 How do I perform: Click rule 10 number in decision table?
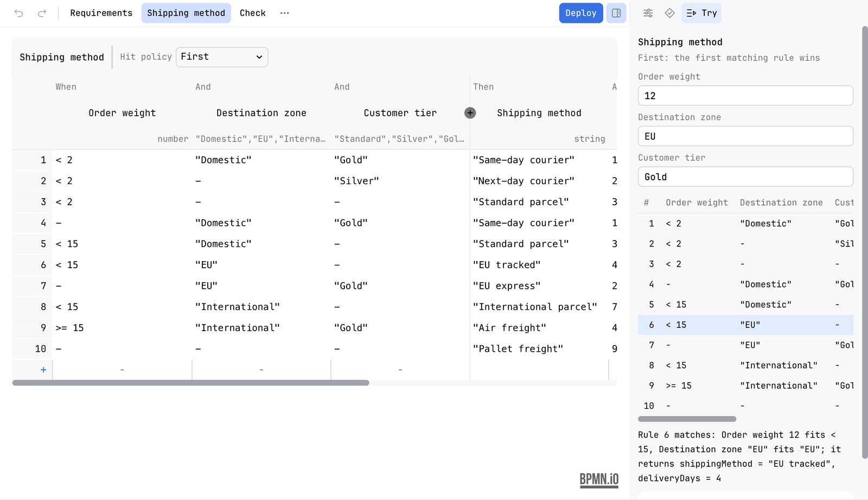pos(41,349)
